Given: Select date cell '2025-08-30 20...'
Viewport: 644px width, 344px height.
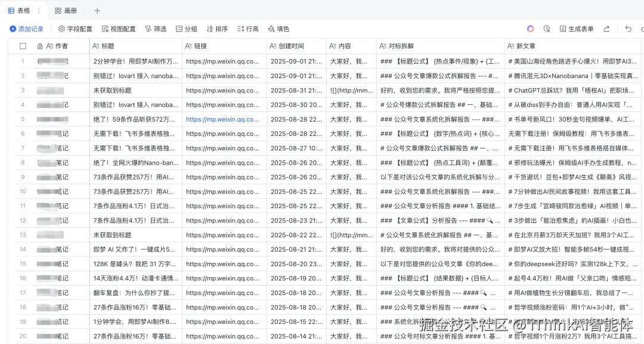Looking at the screenshot, I should [296, 105].
